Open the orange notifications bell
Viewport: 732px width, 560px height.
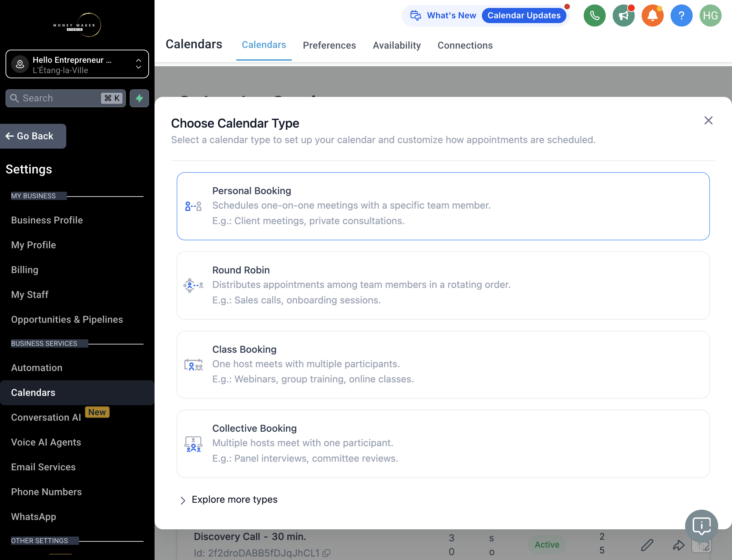pos(652,16)
